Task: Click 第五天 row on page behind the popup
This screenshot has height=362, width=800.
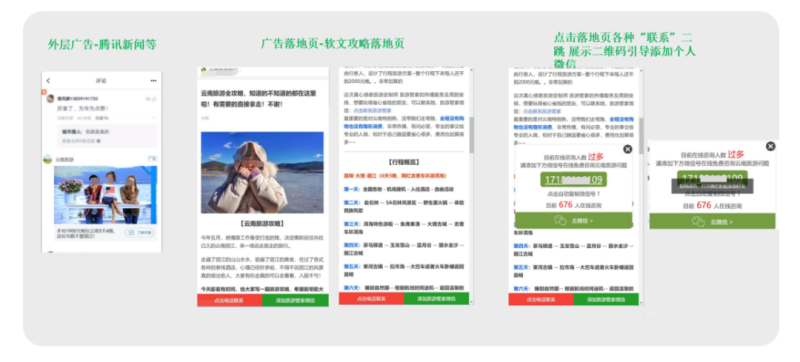Action: click(x=574, y=270)
